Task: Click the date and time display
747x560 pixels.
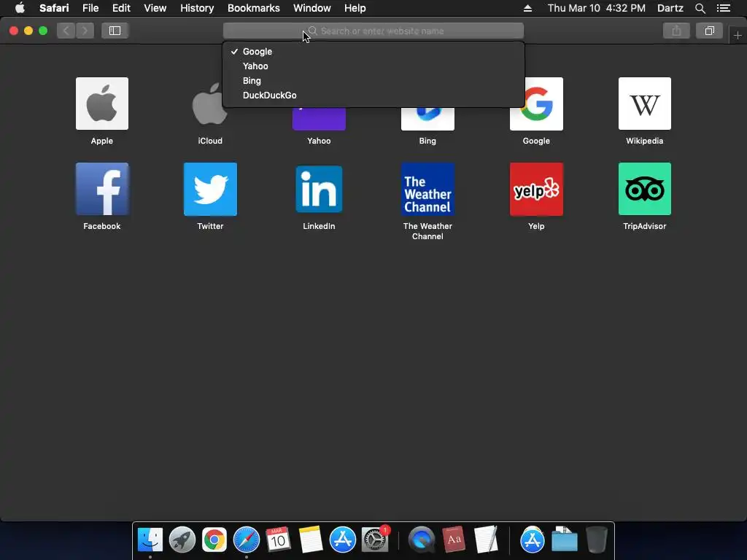Action: point(597,8)
